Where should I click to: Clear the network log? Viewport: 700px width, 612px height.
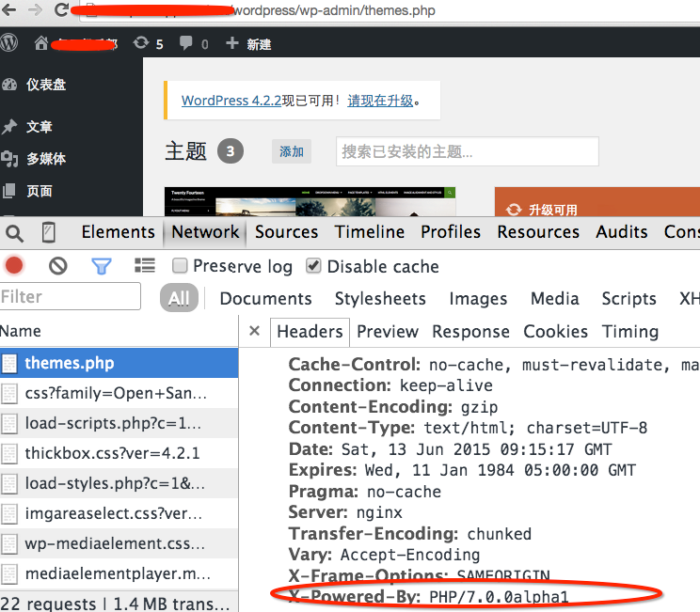point(58,266)
